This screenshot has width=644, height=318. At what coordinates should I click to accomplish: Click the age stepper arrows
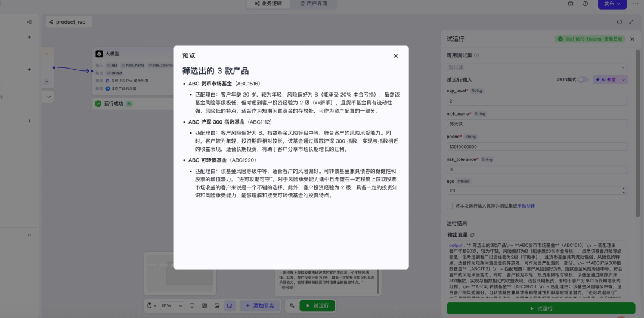click(624, 190)
